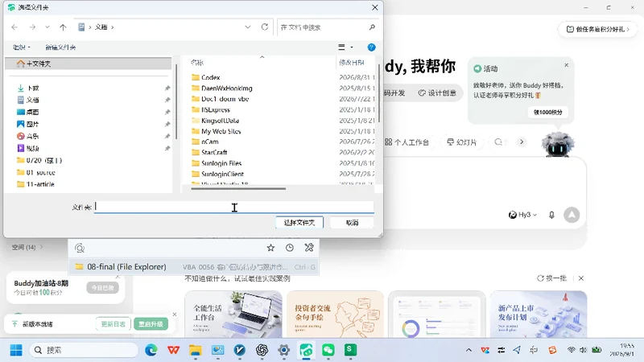Image resolution: width=644 pixels, height=362 pixels.
Task: Click the send arrow button in chat box
Action: (572, 215)
